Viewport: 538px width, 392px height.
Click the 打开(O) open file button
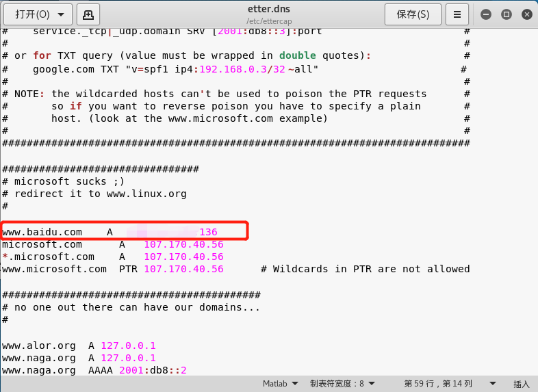click(32, 14)
